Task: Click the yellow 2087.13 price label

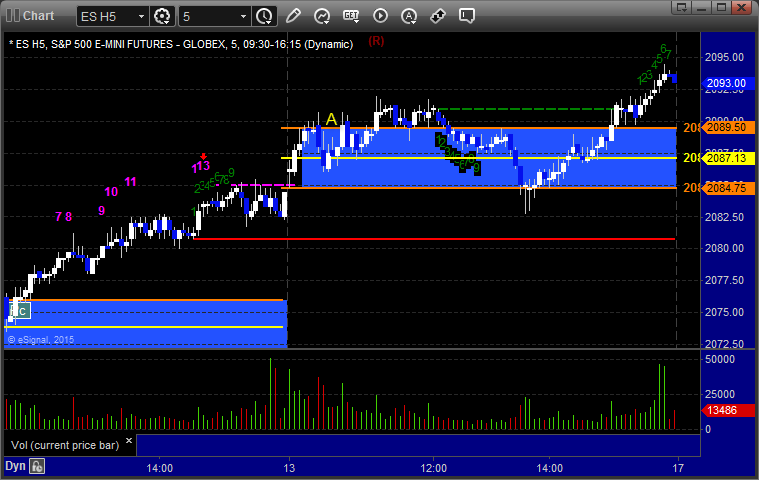Action: 728,158
